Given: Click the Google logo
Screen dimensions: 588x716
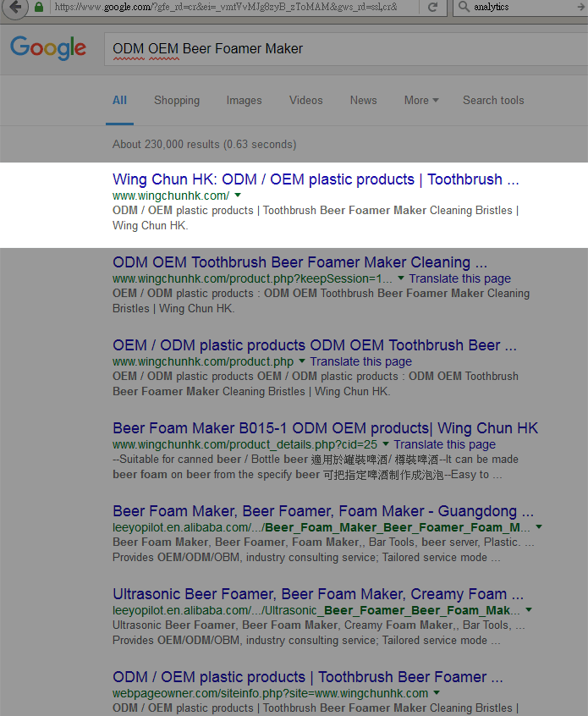Looking at the screenshot, I should tap(48, 48).
